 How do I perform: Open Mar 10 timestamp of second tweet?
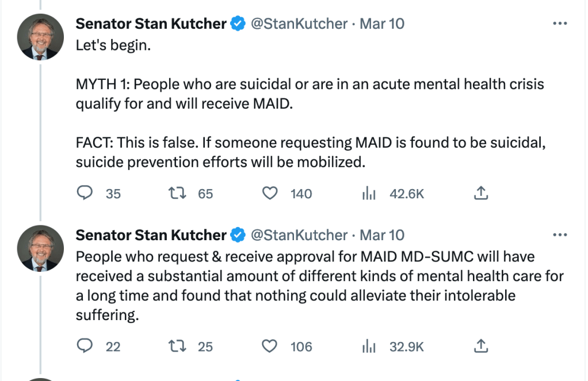click(382, 235)
